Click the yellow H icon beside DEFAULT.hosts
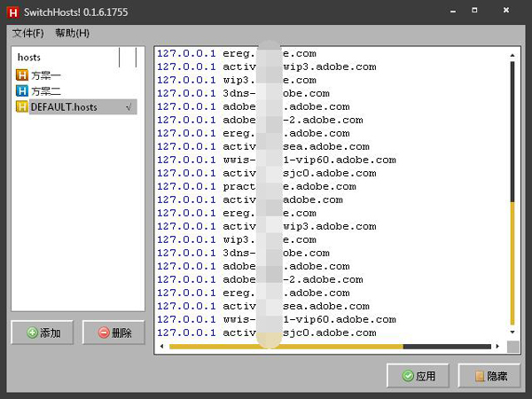532x399 pixels. (22, 107)
